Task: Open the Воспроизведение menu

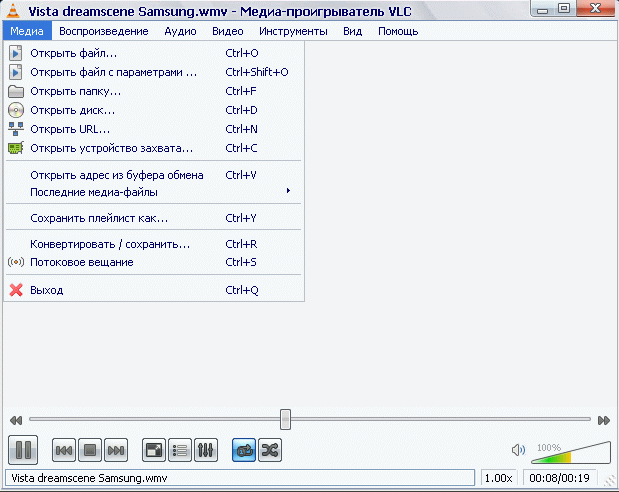Action: coord(103,31)
